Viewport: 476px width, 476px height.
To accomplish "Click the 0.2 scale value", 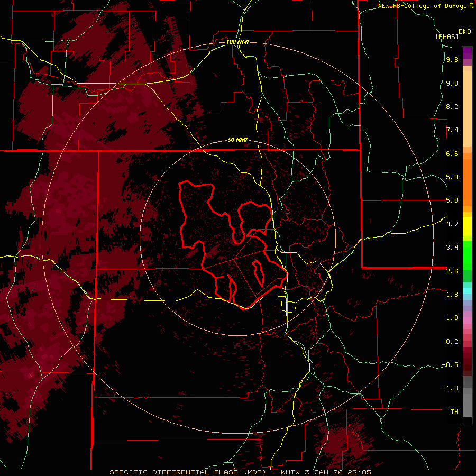I will click(x=452, y=342).
